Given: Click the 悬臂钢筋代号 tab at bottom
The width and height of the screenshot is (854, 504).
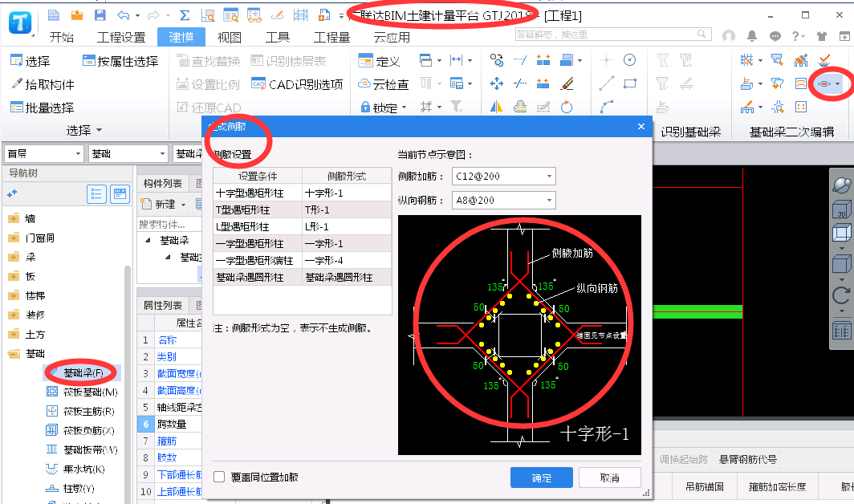Looking at the screenshot, I should point(748,459).
